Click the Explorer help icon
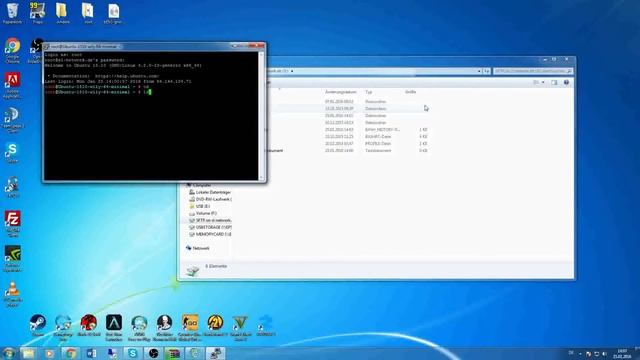Viewport: 640px width, 360px height. click(x=566, y=82)
